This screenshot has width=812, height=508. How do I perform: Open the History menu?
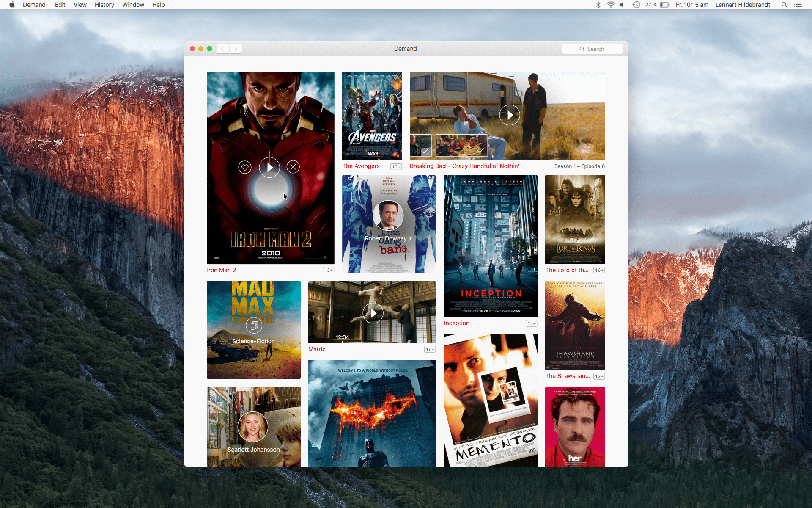104,5
